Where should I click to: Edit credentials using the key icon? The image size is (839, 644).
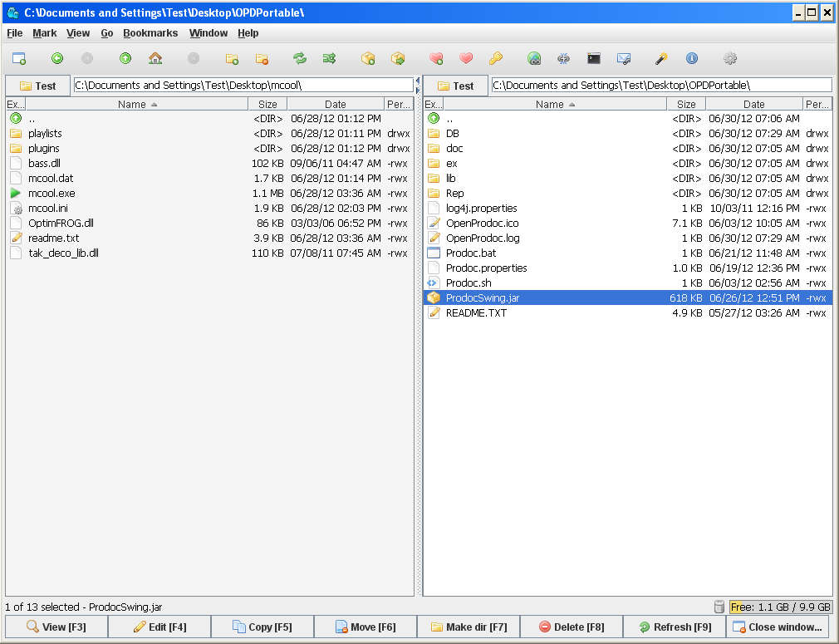click(x=496, y=58)
